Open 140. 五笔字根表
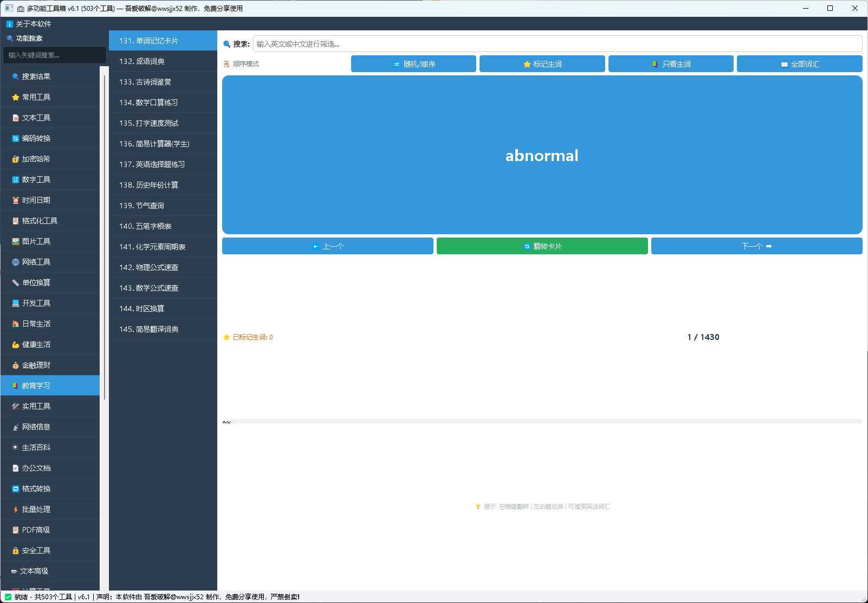 point(163,226)
